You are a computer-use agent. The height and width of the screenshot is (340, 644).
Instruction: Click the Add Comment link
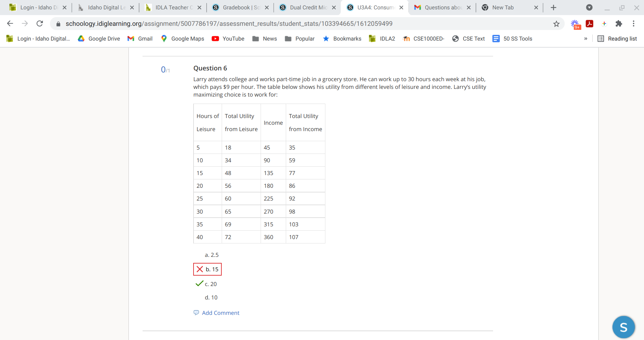click(x=220, y=313)
